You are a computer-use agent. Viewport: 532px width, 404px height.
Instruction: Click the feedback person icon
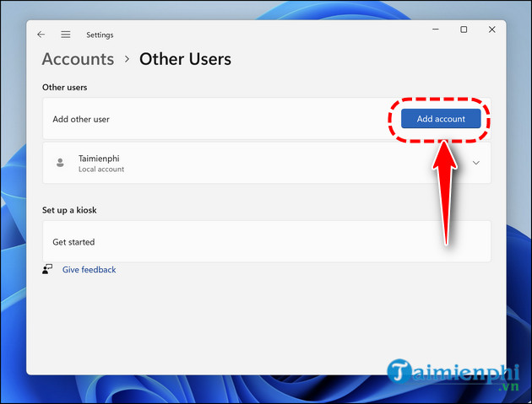[x=47, y=269]
